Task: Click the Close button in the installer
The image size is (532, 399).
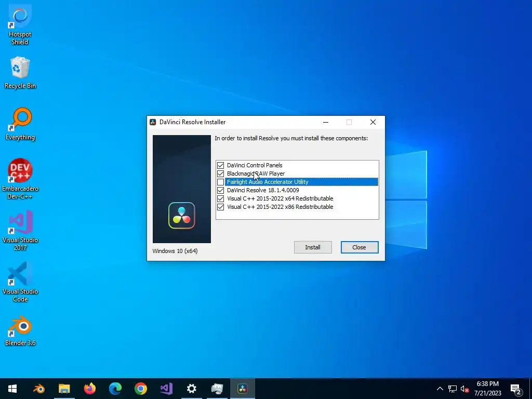Action: [360, 247]
